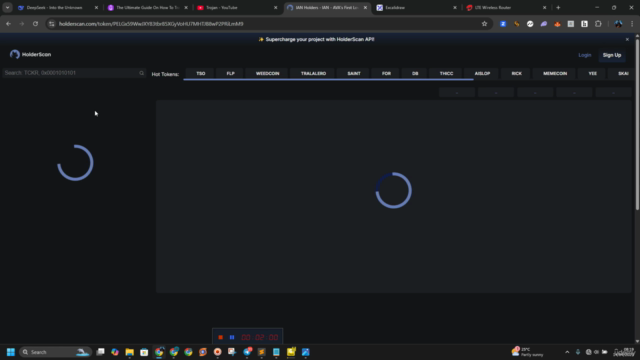Open the taskbar clock and date

(x=624, y=352)
